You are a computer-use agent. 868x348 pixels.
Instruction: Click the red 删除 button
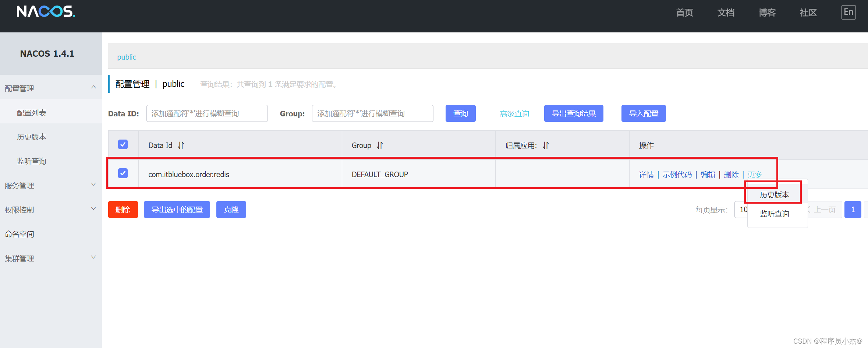[123, 210]
